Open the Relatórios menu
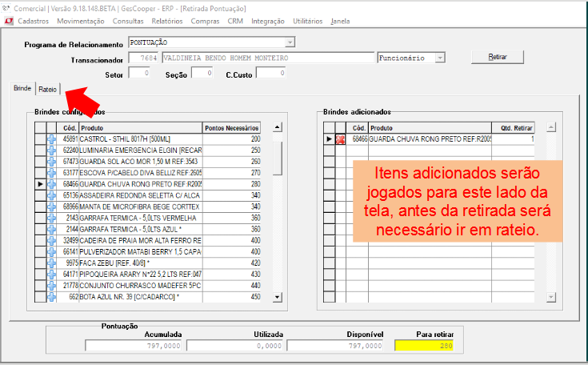 (166, 21)
